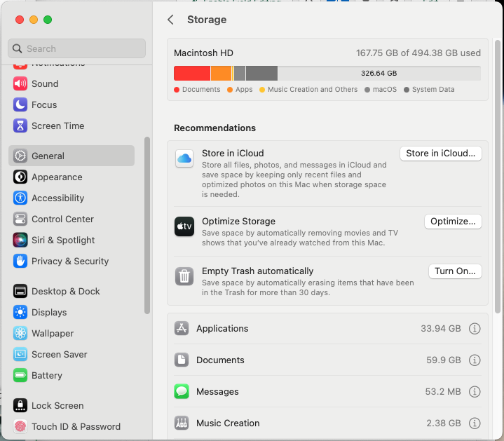The width and height of the screenshot is (504, 441).
Task: Click the Macintosh HD label
Action: point(203,53)
